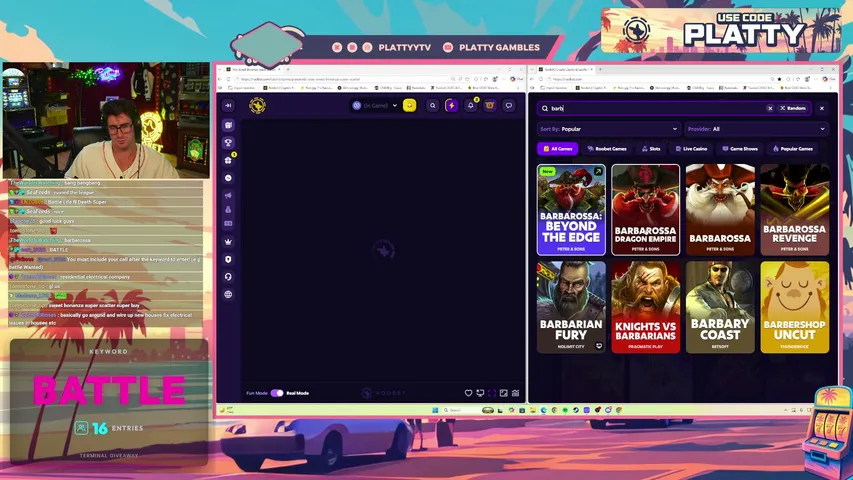Open the money bag icon in sidebar
Screen dimensions: 853x480
click(x=228, y=210)
